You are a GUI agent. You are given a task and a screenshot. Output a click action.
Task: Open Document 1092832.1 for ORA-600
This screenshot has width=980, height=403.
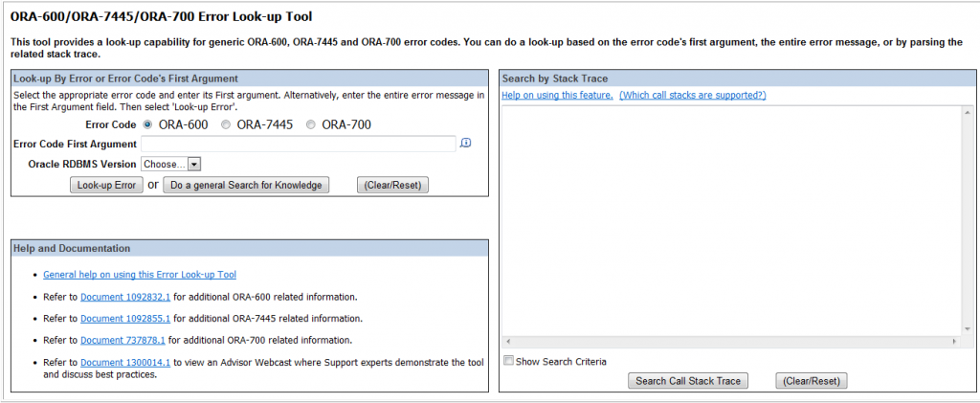125,297
